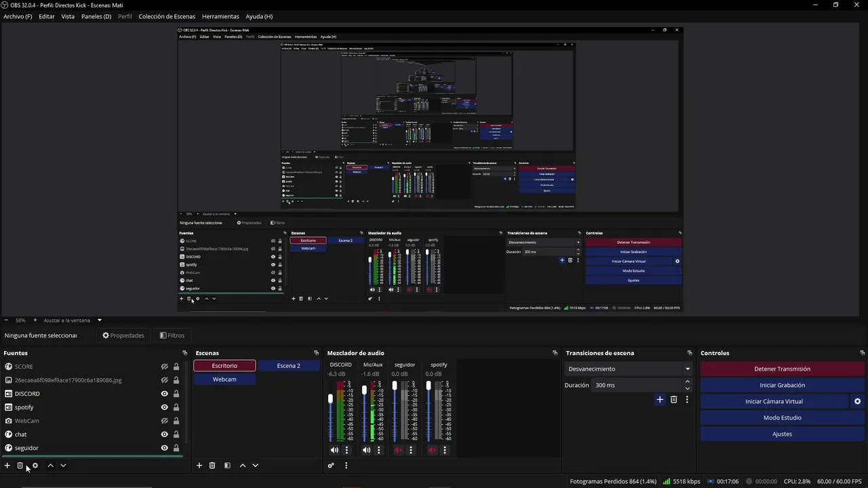Add a new source in Fuentes panel
Screen dimensions: 868x488
(x=7, y=466)
